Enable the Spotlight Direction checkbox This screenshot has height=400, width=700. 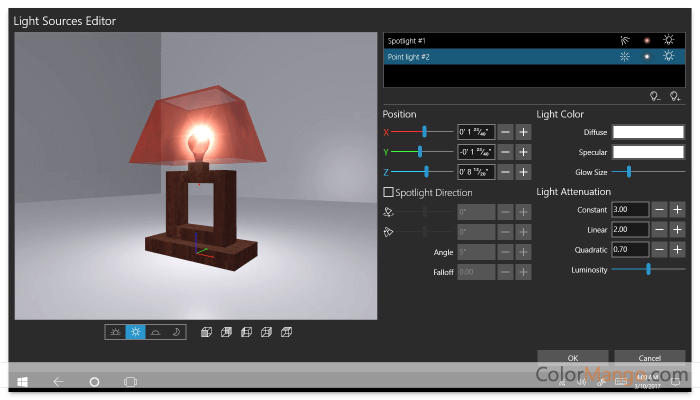tap(388, 192)
